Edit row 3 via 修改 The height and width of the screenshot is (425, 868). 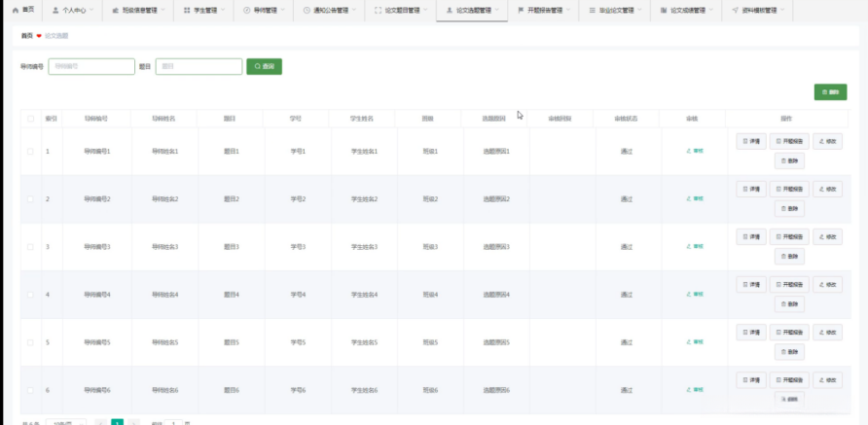click(827, 237)
